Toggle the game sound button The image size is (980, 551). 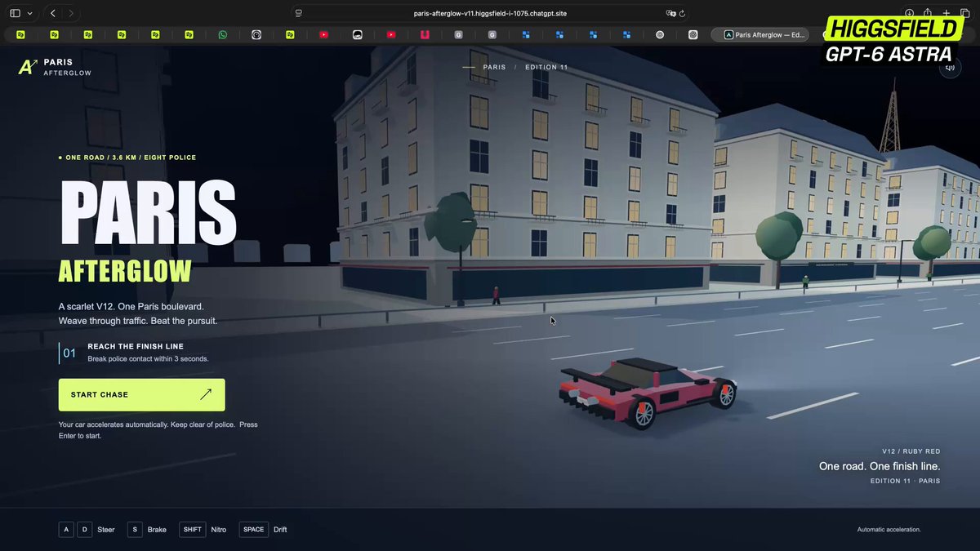(949, 68)
